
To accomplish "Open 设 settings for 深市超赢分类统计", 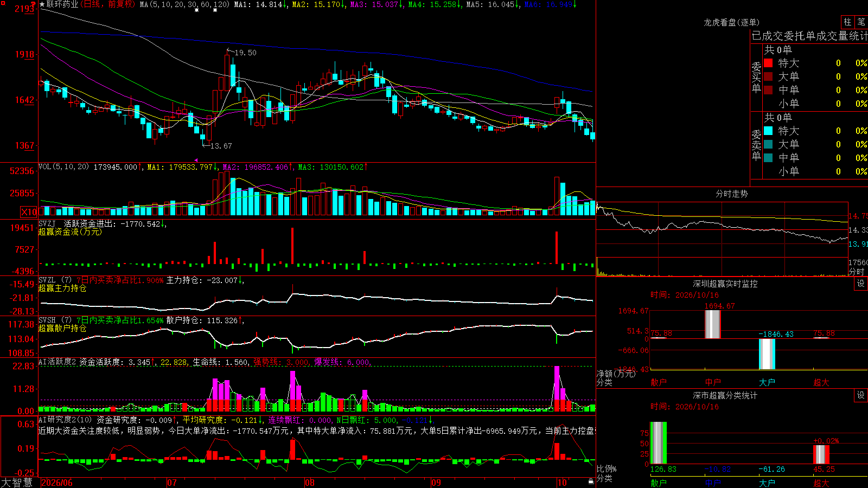I will pos(861,395).
